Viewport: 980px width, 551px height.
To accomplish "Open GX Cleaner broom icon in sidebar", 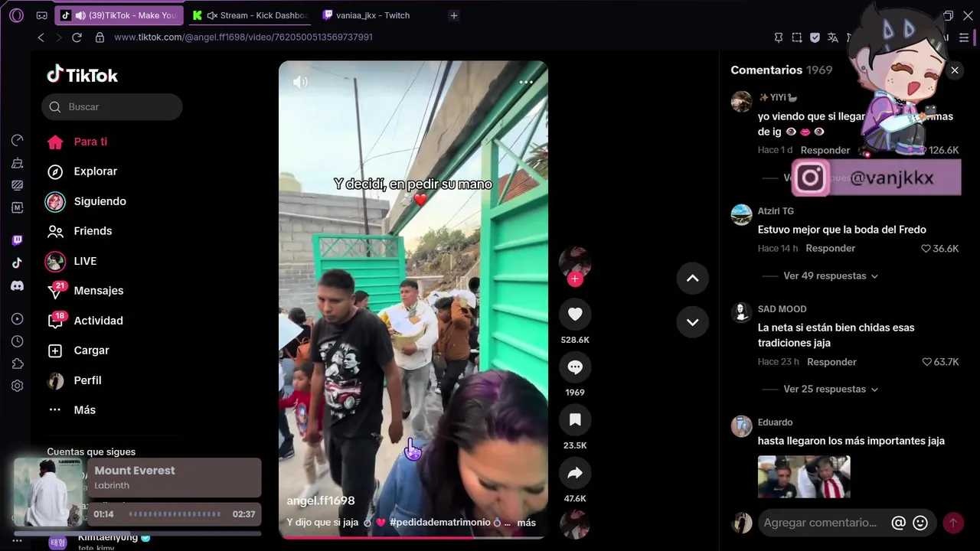I will pyautogui.click(x=17, y=162).
